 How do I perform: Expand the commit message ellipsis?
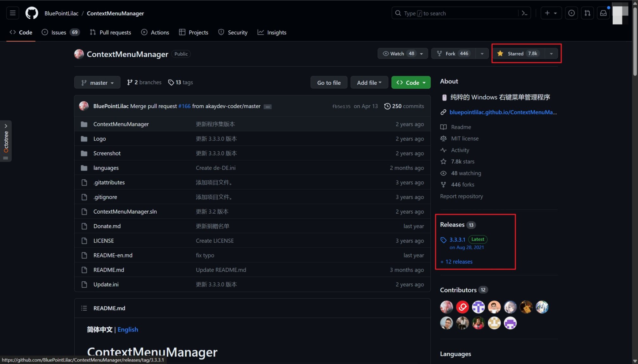click(x=268, y=107)
